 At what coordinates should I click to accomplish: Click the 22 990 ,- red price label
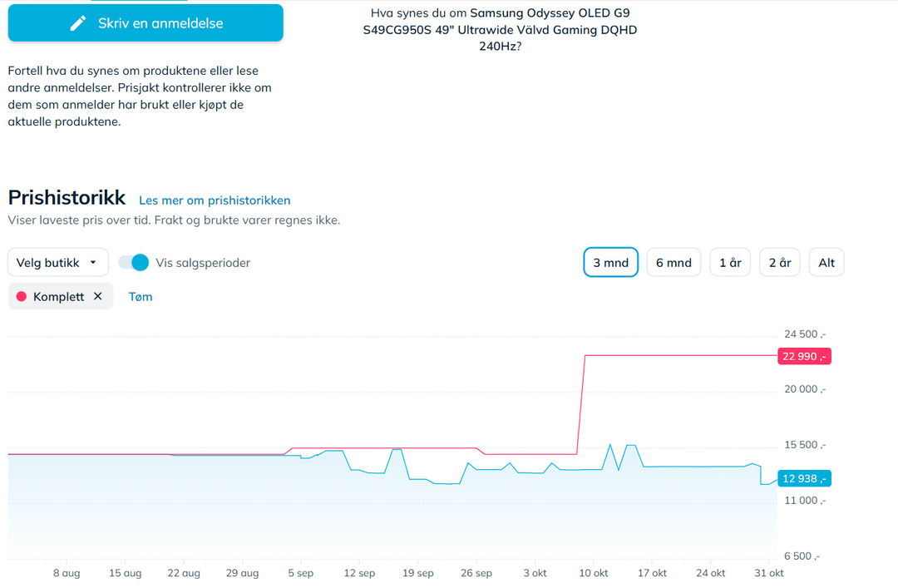coord(804,357)
